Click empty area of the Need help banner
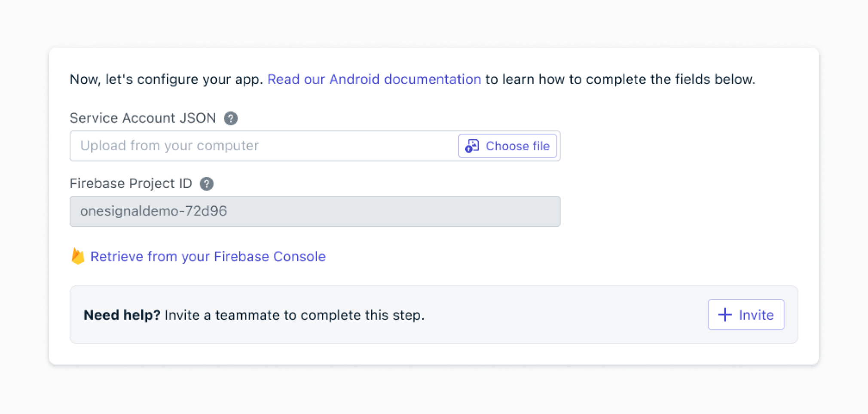 (559, 315)
